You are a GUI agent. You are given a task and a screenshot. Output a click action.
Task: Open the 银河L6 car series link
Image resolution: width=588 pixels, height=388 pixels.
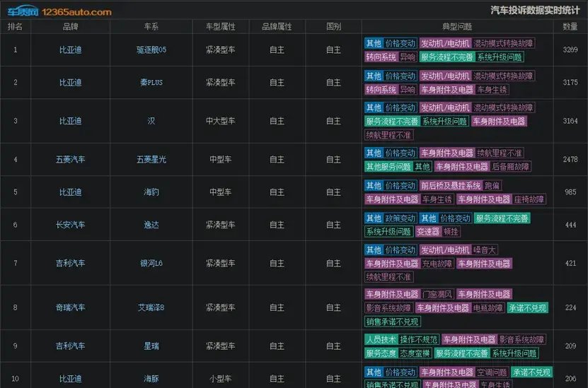[x=151, y=264]
